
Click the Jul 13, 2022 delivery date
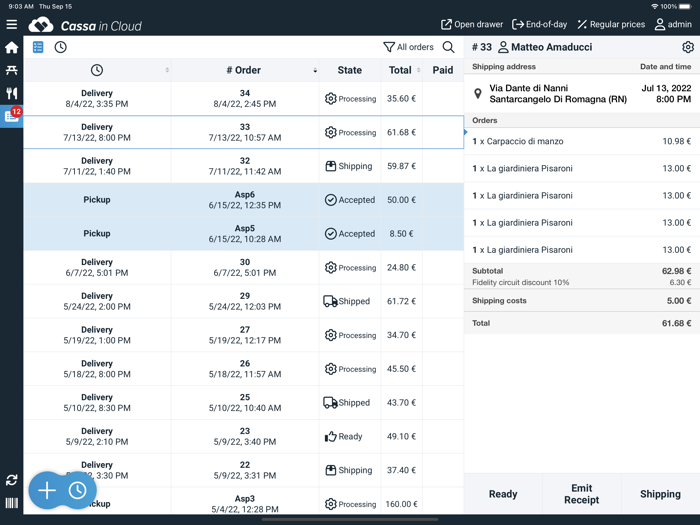click(666, 88)
